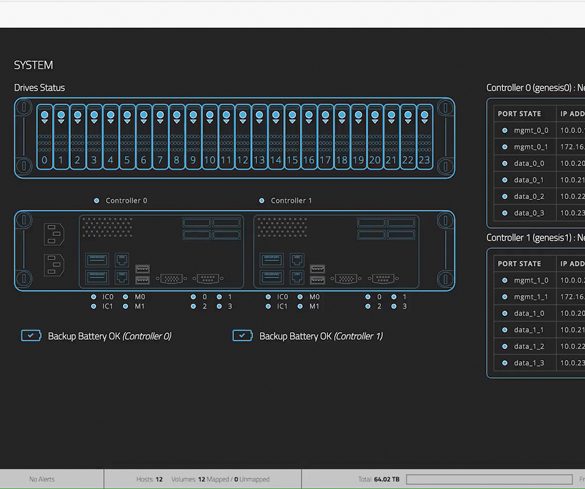This screenshot has width=585, height=489.
Task: Click Controller 1 serial connector
Action: (x=383, y=278)
